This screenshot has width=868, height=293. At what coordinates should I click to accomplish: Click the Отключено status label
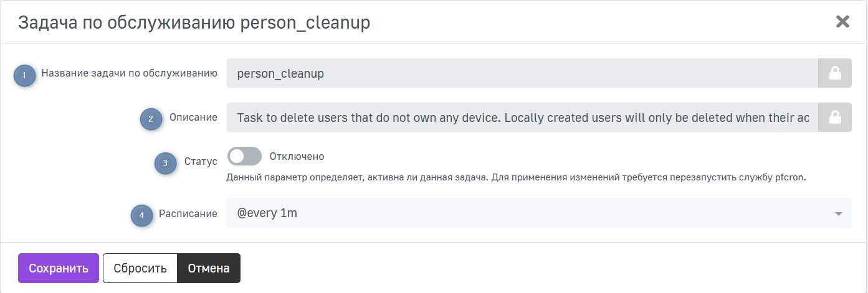click(x=297, y=156)
